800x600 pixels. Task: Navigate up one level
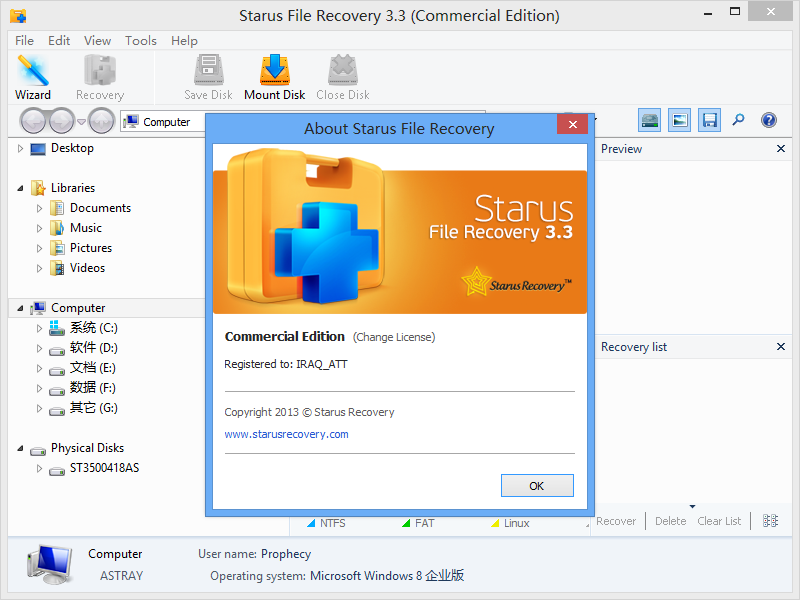click(102, 121)
